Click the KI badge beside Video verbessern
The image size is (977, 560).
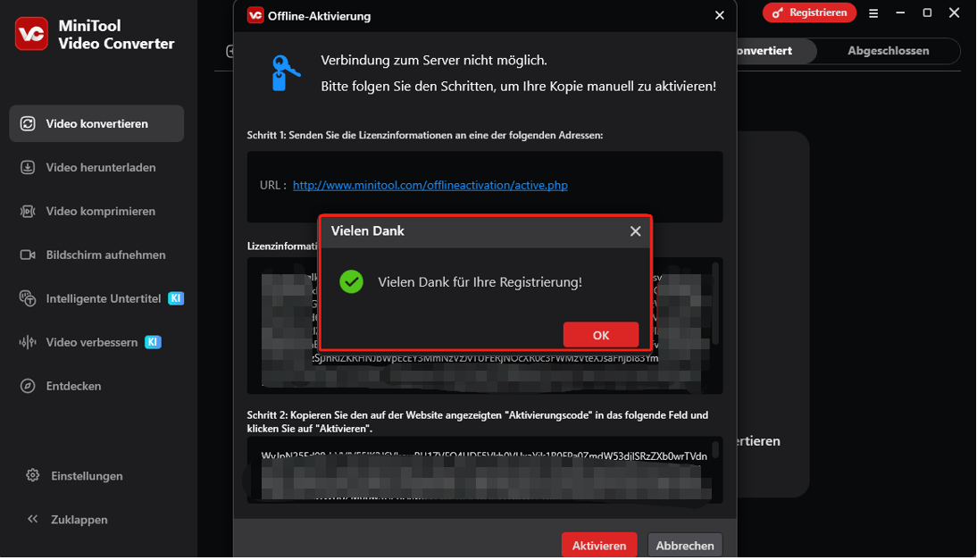pos(153,342)
